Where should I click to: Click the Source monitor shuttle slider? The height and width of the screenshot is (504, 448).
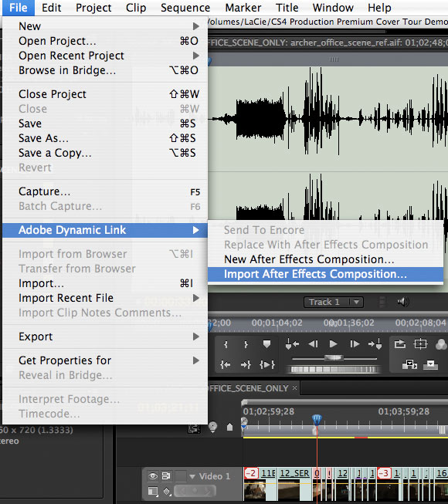[334, 358]
